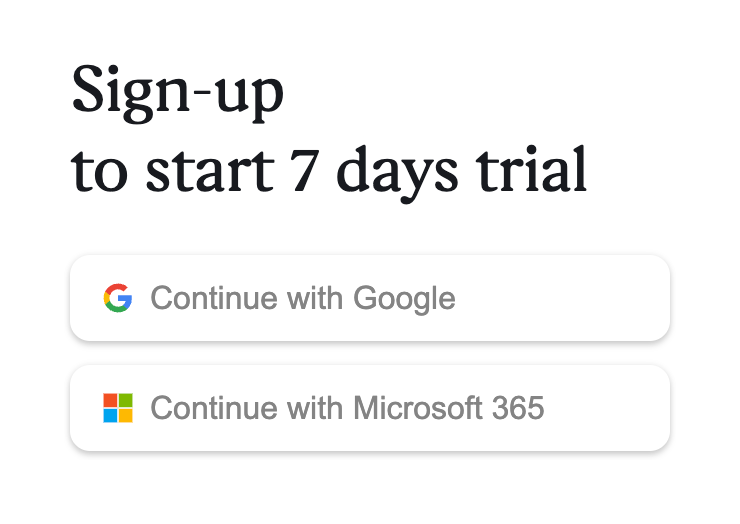This screenshot has height=524, width=740.
Task: Click the red square of Microsoft logo
Action: [x=110, y=400]
